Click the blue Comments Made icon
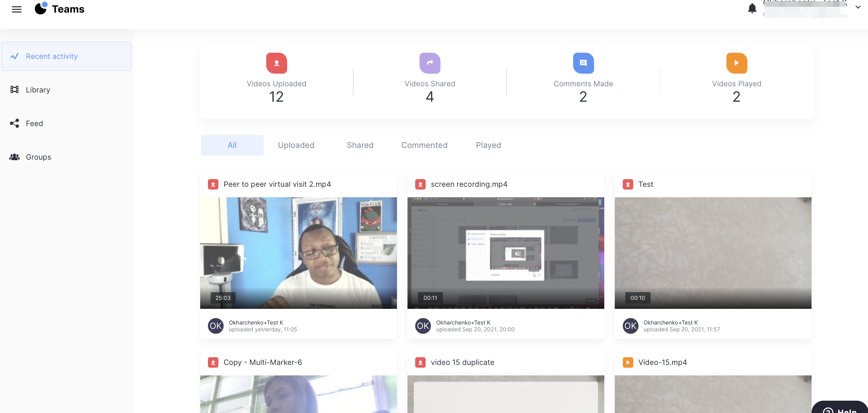Viewport: 868px width, 413px height. tap(583, 63)
